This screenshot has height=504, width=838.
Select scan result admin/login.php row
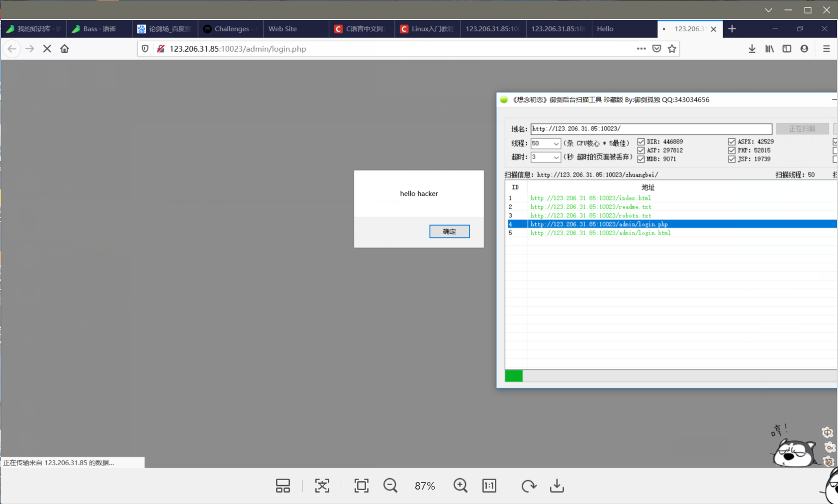(x=671, y=224)
